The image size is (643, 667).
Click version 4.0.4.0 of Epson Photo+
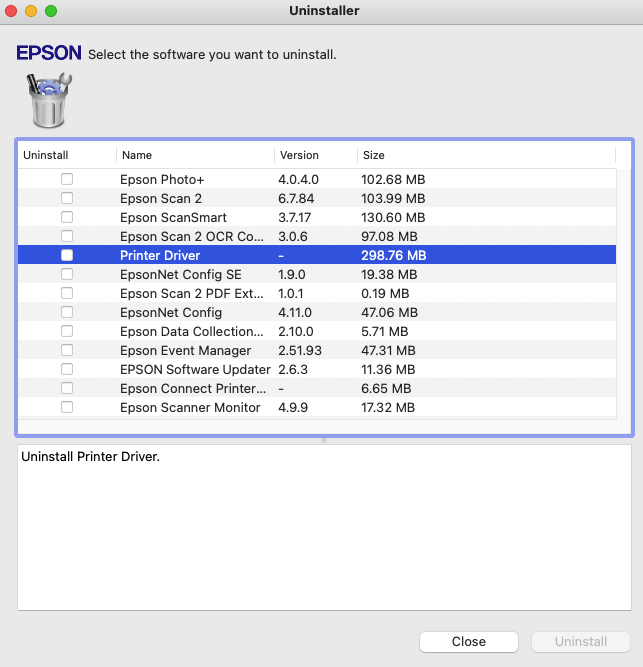pos(299,180)
